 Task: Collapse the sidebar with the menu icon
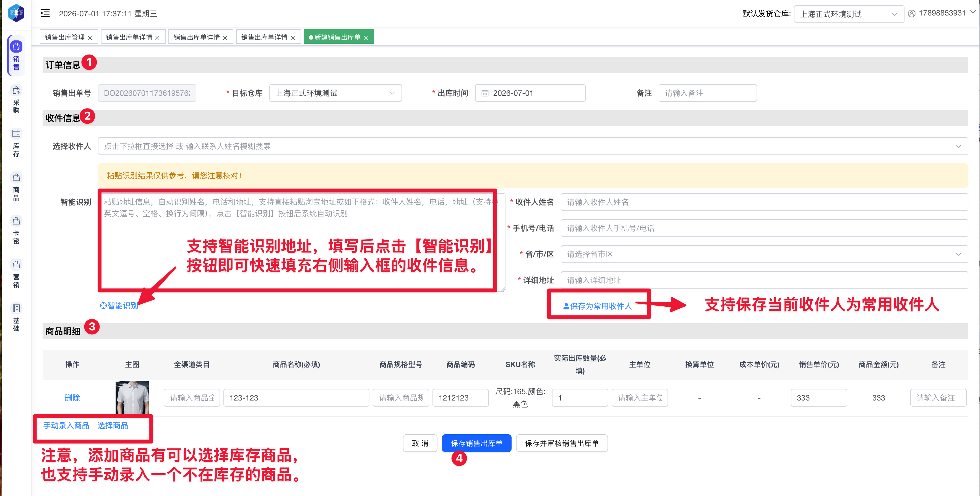click(45, 13)
